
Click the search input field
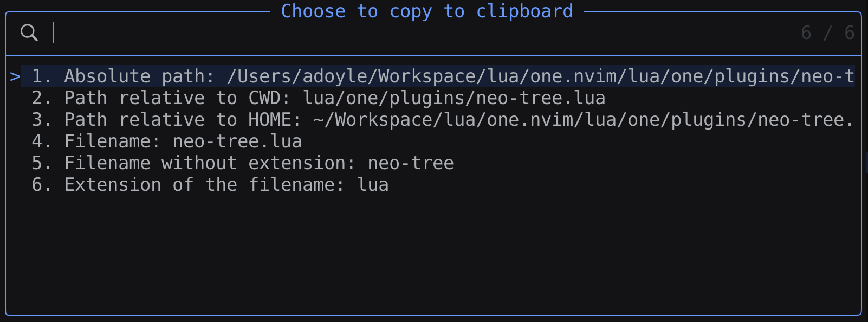pos(217,33)
